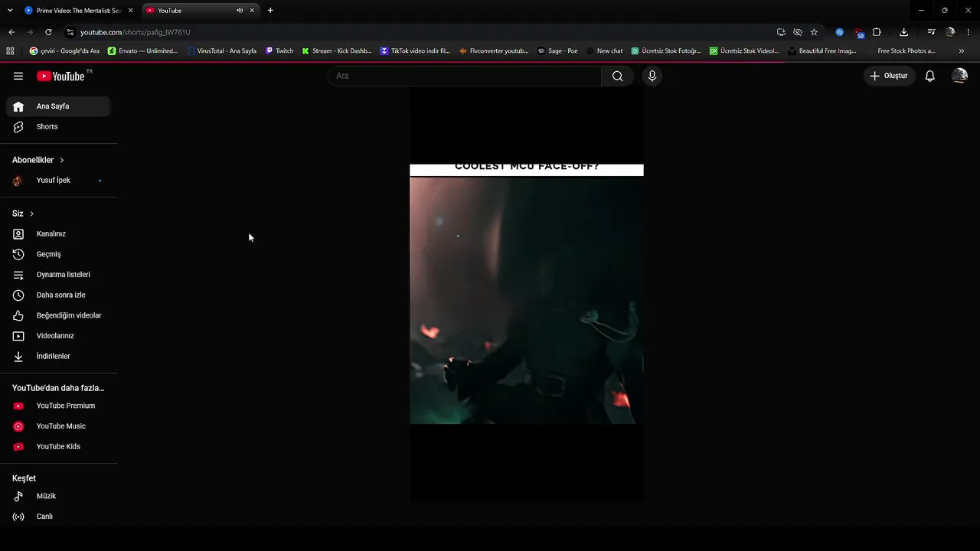
Task: Open the notifications bell
Action: coord(930,76)
